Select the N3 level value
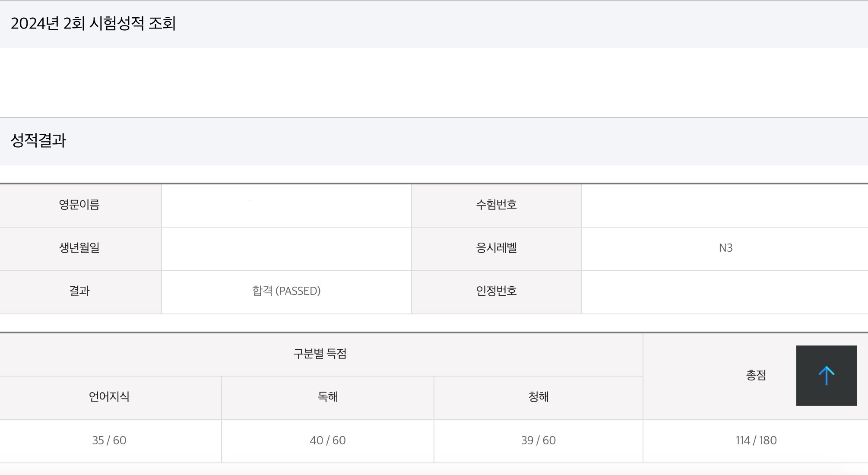This screenshot has height=475, width=868. (725, 248)
